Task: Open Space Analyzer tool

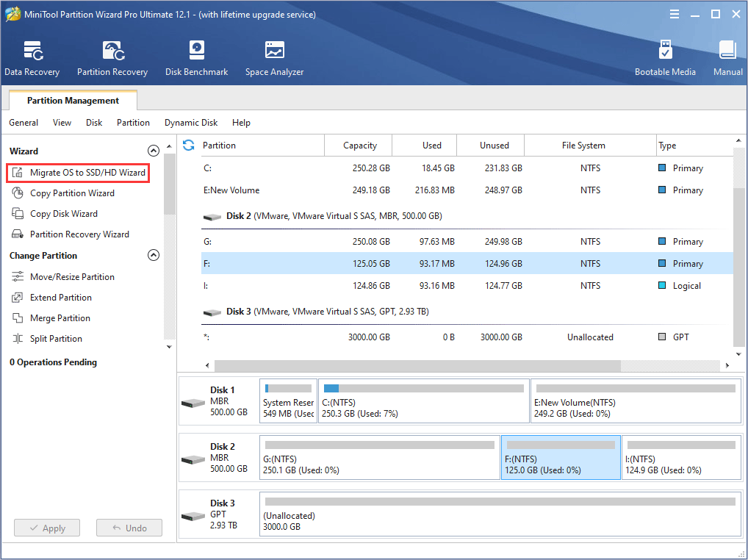Action: click(x=274, y=59)
